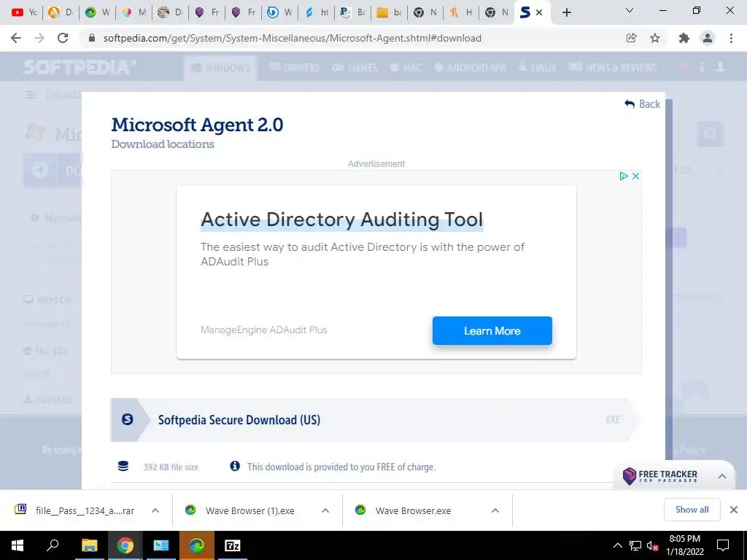Expand the tab search dropdown
Viewport: 747px width, 560px height.
pos(630,10)
